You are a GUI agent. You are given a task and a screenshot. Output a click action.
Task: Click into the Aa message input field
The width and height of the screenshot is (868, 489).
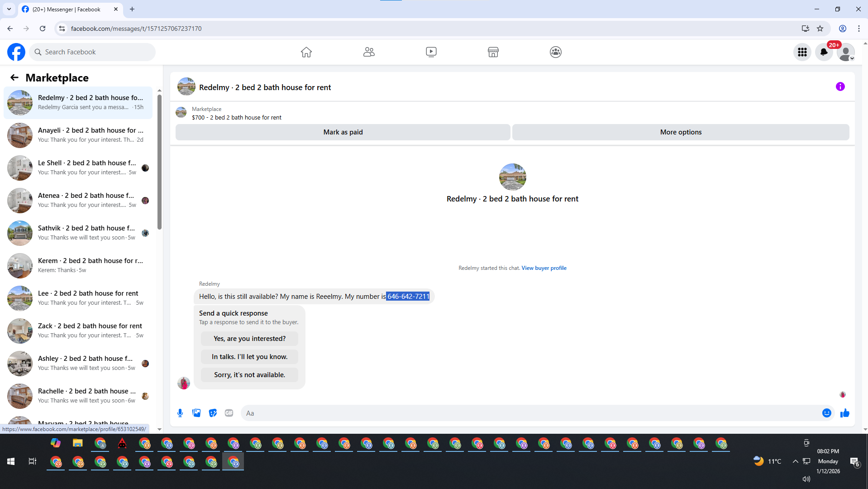click(x=529, y=413)
